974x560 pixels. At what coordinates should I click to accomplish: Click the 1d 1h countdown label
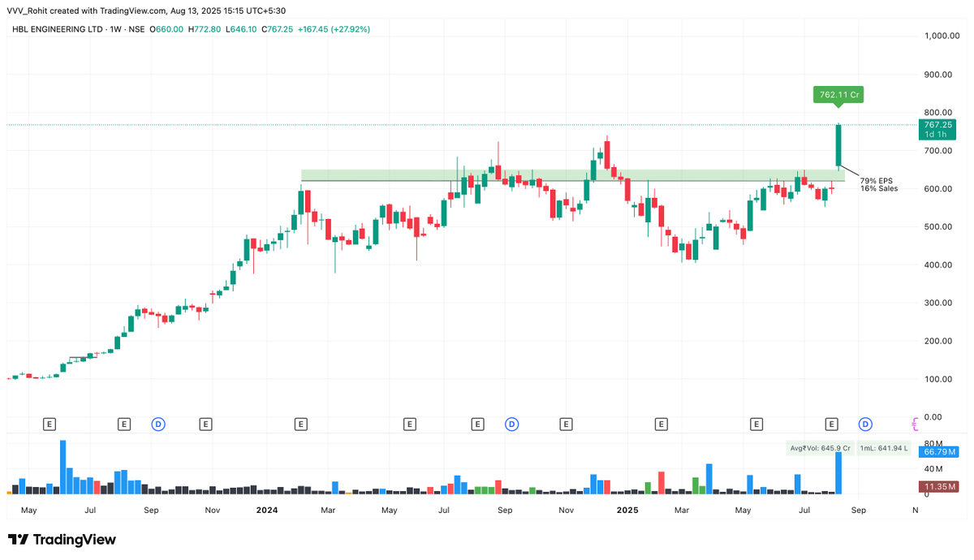(x=937, y=135)
